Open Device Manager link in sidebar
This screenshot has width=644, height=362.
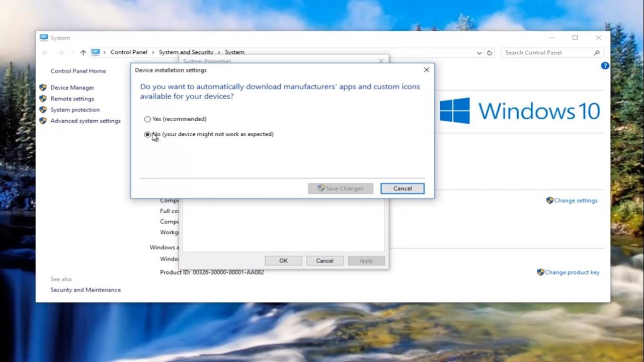72,87
